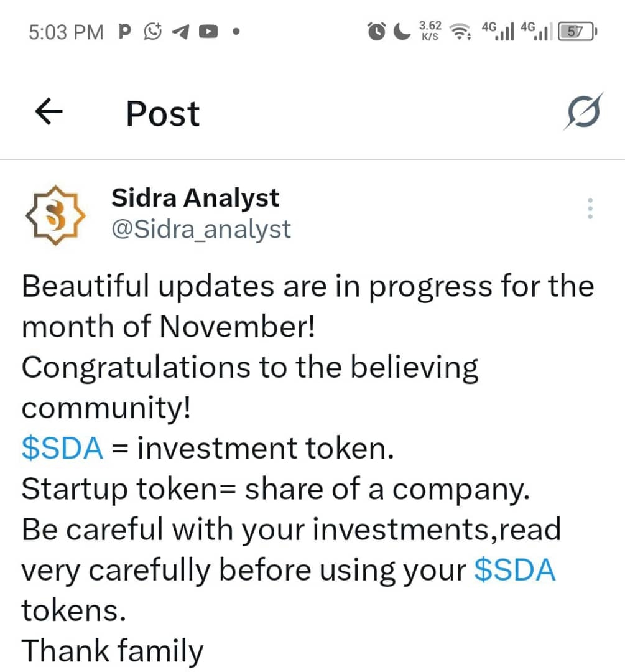Open the @Sidra_analyst handle
Image resolution: width=625 pixels, height=672 pixels.
tap(200, 230)
